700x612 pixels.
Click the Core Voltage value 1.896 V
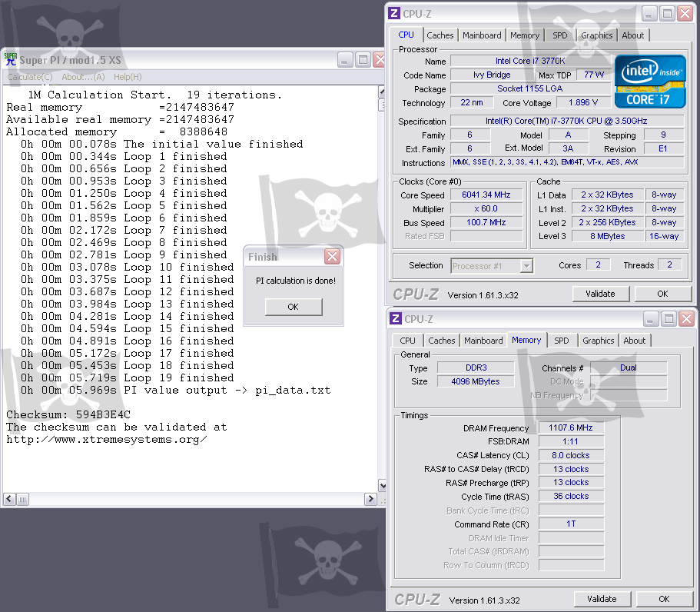click(x=583, y=102)
